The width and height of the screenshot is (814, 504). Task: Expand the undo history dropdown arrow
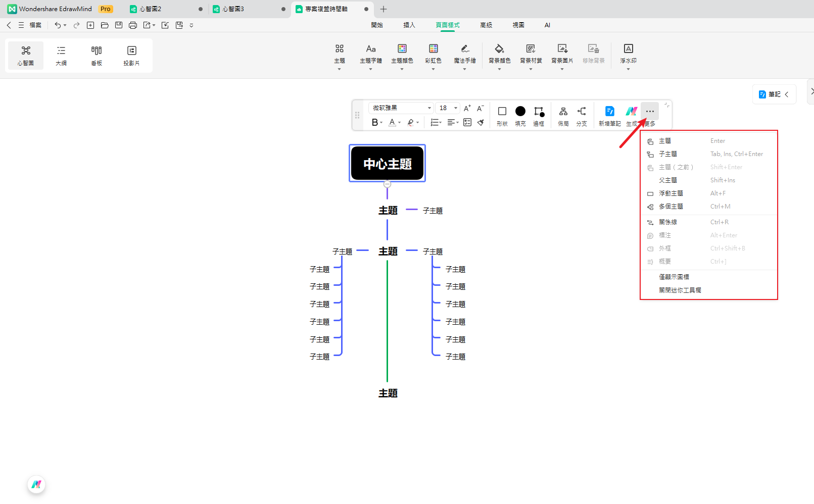coord(65,25)
